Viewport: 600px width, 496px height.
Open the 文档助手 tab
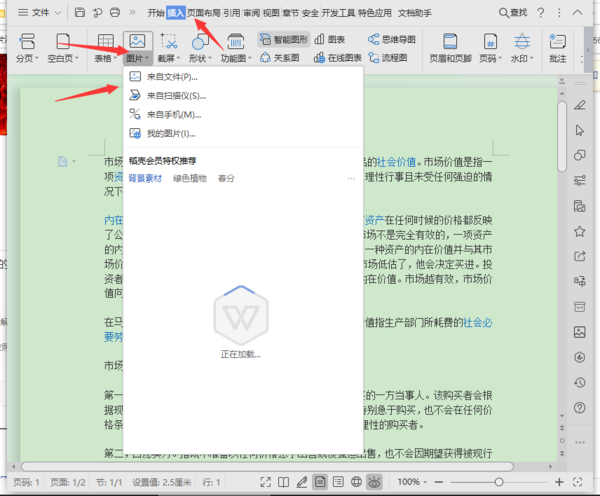(x=415, y=13)
